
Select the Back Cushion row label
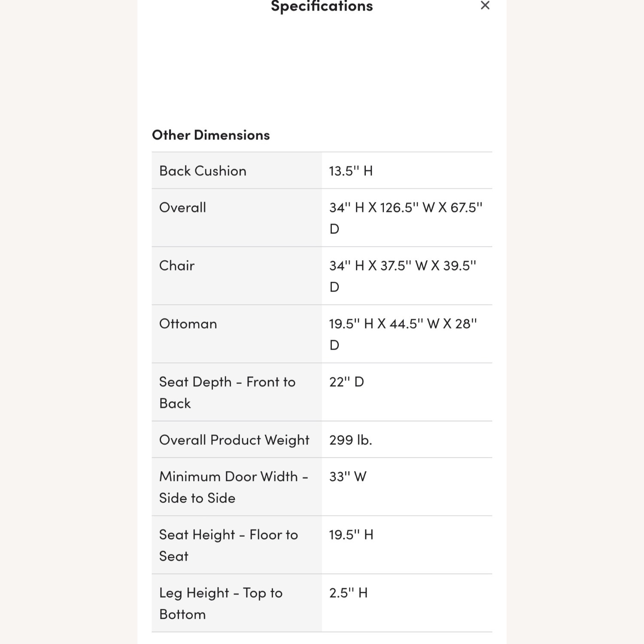pyautogui.click(x=203, y=171)
